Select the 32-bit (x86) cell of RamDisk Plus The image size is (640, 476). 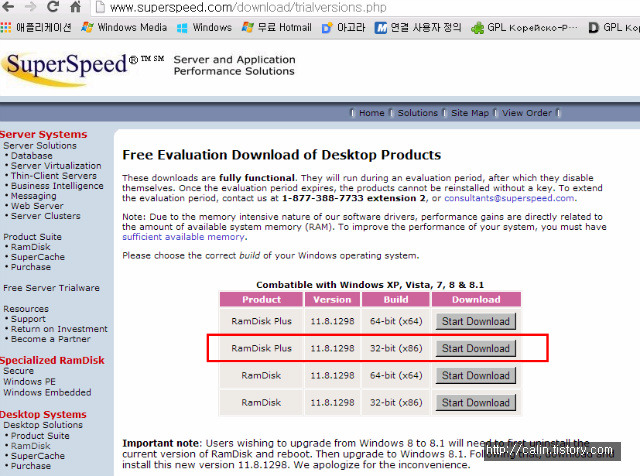point(396,348)
